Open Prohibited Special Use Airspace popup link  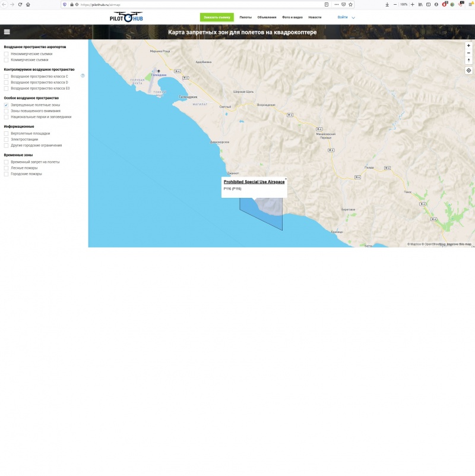254,182
